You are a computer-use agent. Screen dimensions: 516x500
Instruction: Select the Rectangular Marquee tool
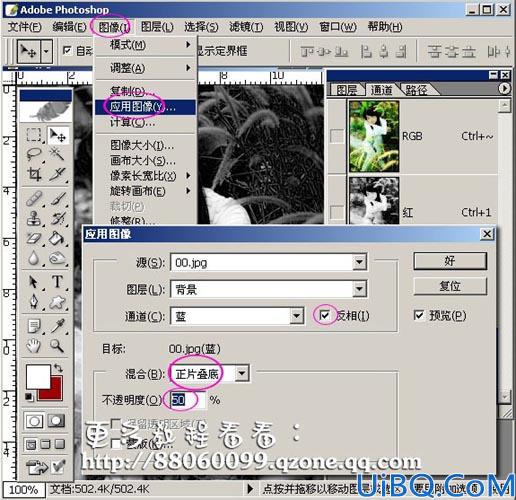[x=34, y=135]
